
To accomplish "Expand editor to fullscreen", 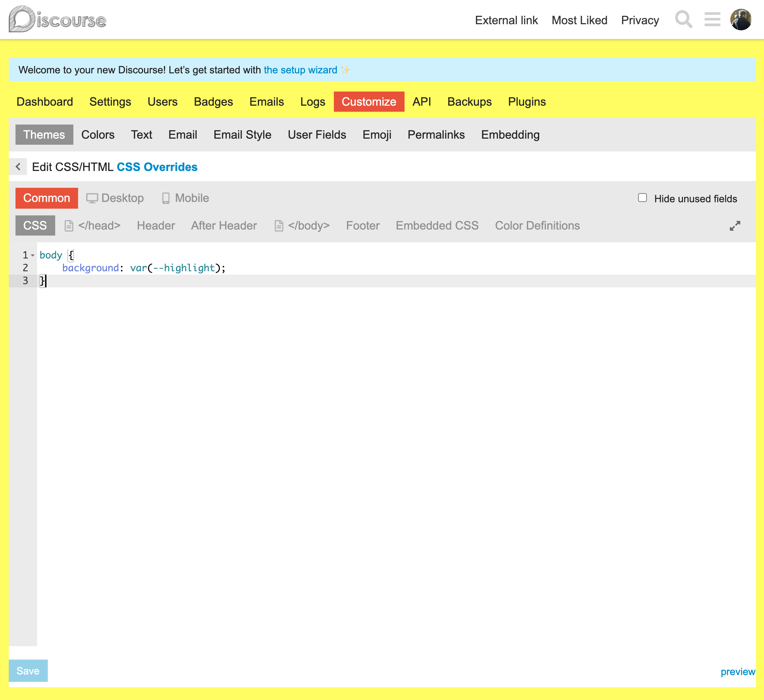I will pyautogui.click(x=734, y=226).
